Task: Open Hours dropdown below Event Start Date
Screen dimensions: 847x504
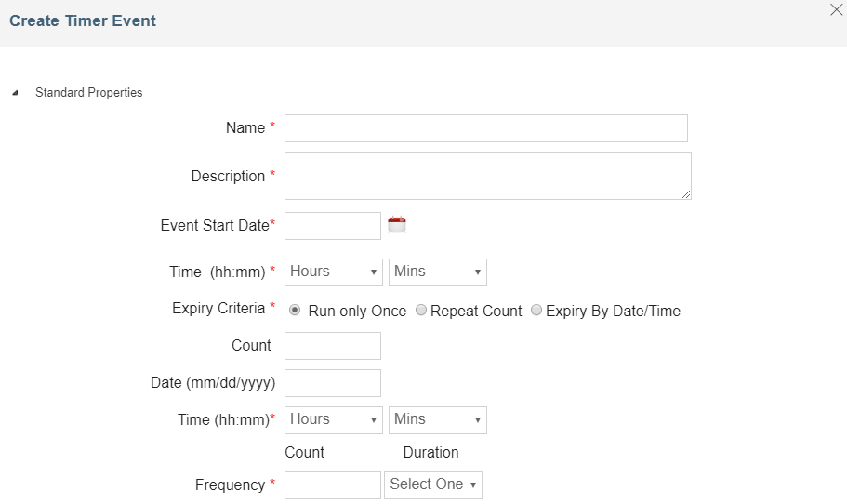Action: tap(334, 272)
